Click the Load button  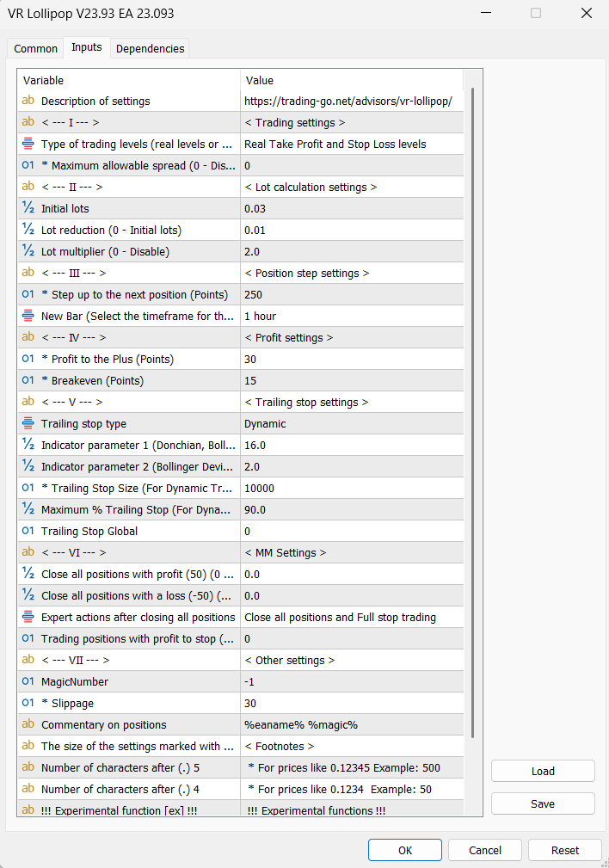[543, 771]
